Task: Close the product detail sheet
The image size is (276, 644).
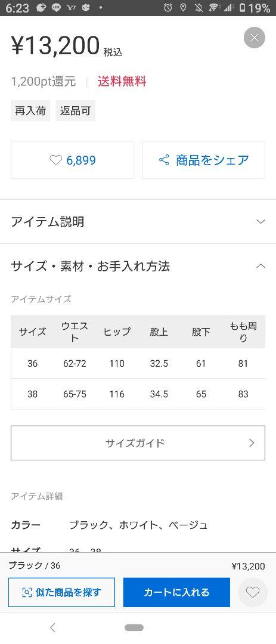Action: (254, 38)
